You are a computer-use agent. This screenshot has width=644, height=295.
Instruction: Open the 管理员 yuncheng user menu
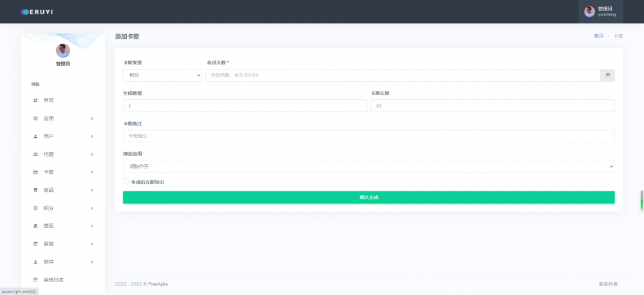click(x=601, y=12)
